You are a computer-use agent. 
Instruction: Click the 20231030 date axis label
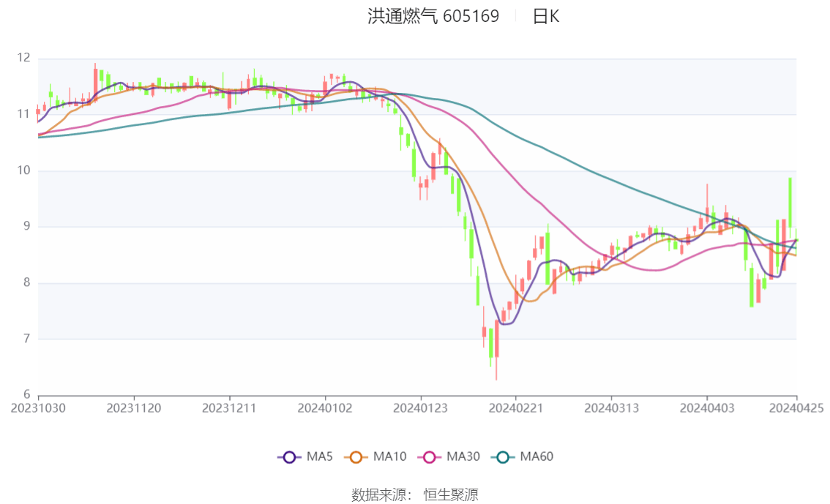[38, 408]
